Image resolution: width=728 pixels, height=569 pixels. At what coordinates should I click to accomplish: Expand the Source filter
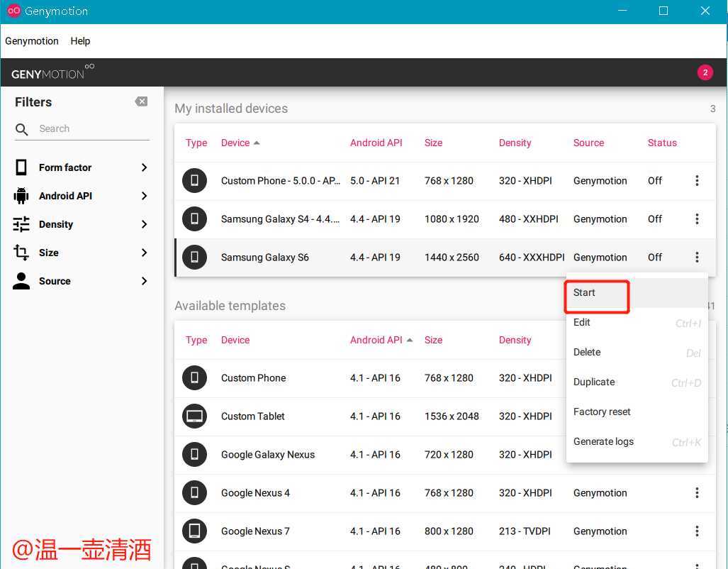pyautogui.click(x=144, y=281)
